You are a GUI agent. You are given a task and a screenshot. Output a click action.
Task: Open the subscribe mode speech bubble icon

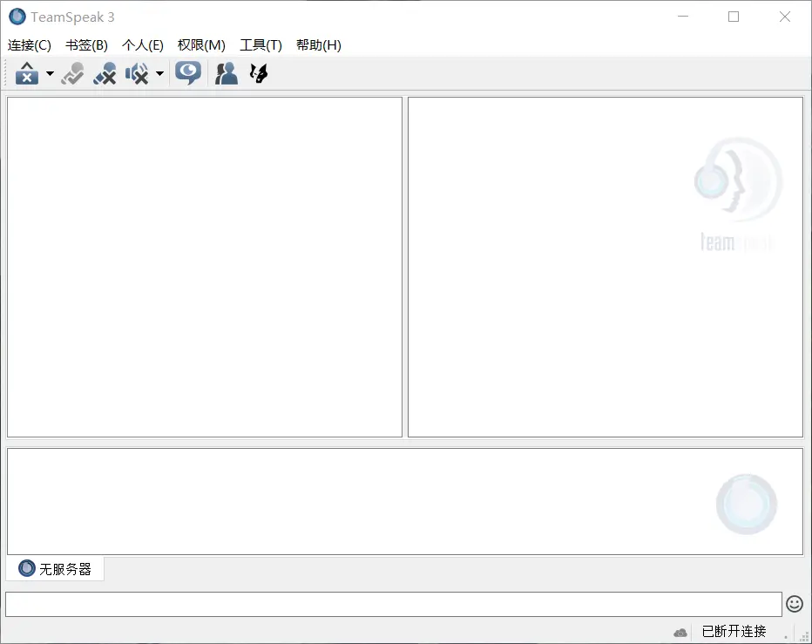(188, 73)
